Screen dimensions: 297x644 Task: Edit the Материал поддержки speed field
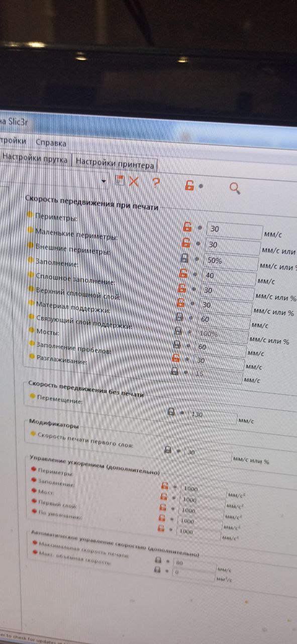click(223, 320)
